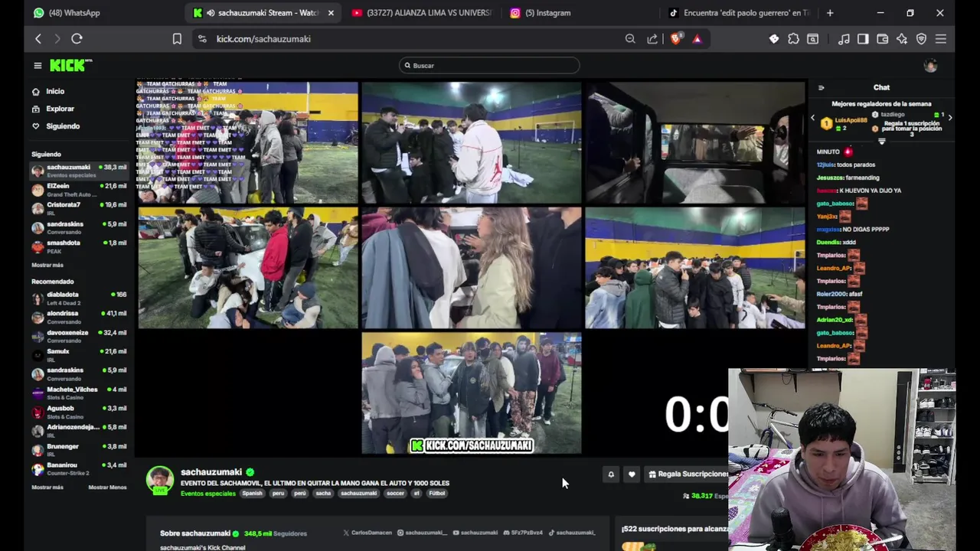The image size is (980, 551).
Task: Collapse the gifters leaderboard using the down handle
Action: (x=881, y=142)
